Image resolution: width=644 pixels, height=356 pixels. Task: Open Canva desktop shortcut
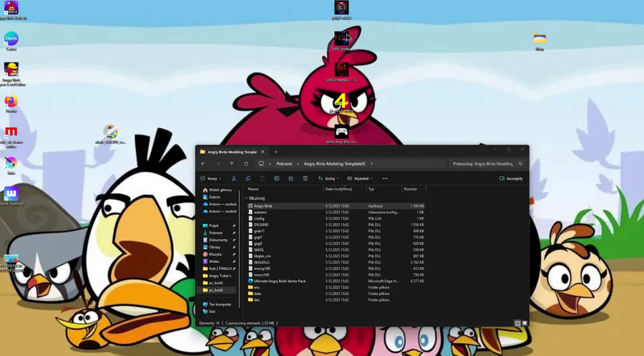pos(11,41)
